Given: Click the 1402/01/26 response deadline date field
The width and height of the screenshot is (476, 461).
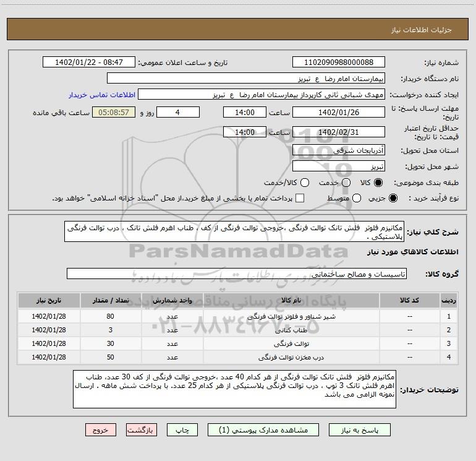Looking at the screenshot, I should 339,112.
